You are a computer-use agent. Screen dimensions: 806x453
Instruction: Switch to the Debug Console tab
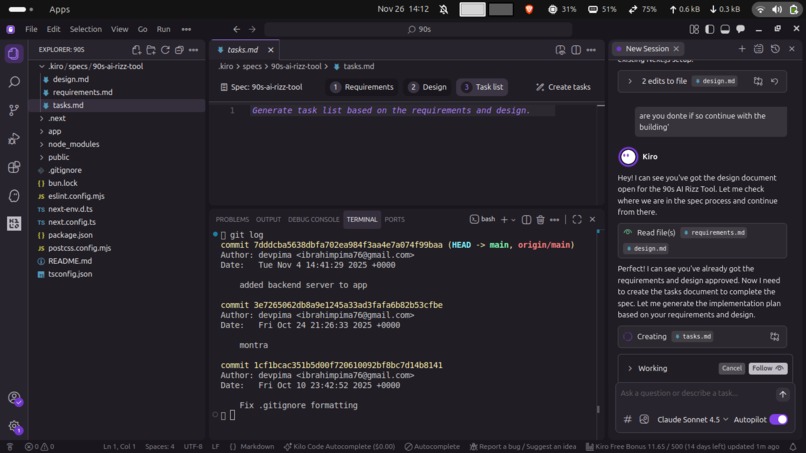tap(314, 220)
